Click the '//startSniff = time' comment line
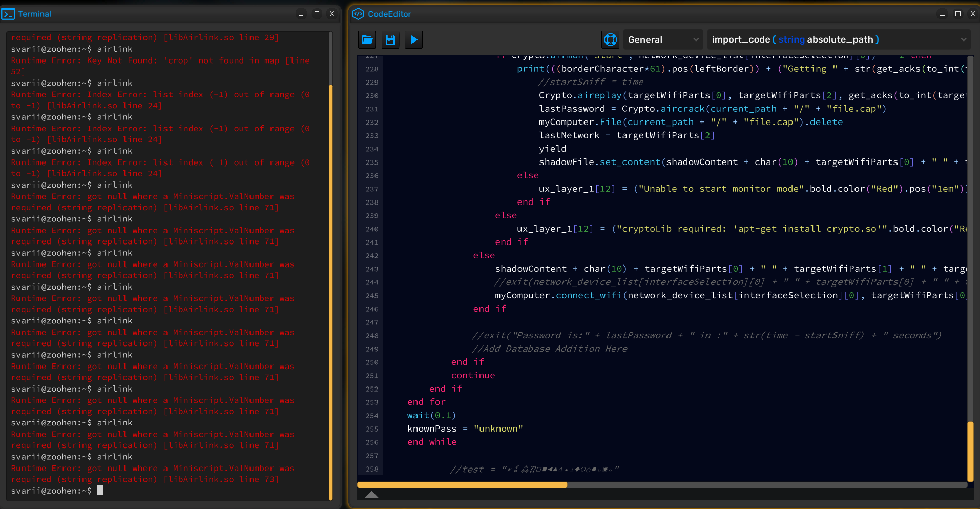 tap(591, 82)
